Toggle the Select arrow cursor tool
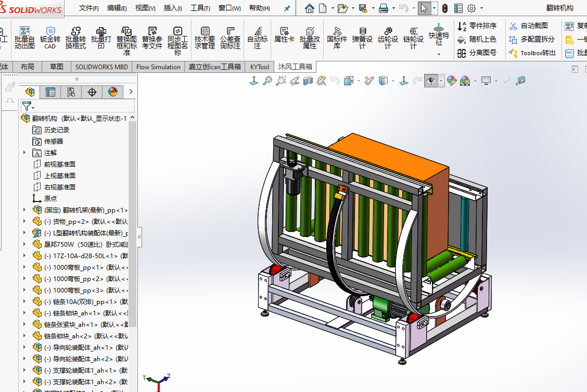 coord(424,8)
